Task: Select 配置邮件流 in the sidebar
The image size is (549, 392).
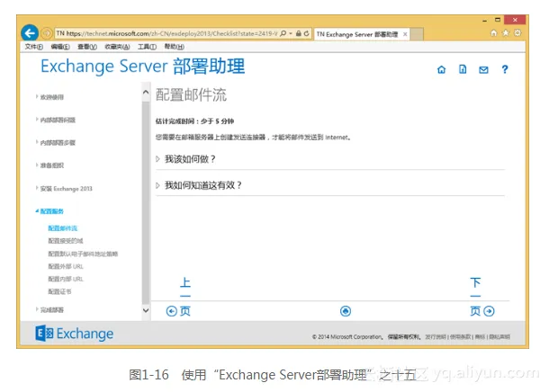Action: click(x=63, y=228)
